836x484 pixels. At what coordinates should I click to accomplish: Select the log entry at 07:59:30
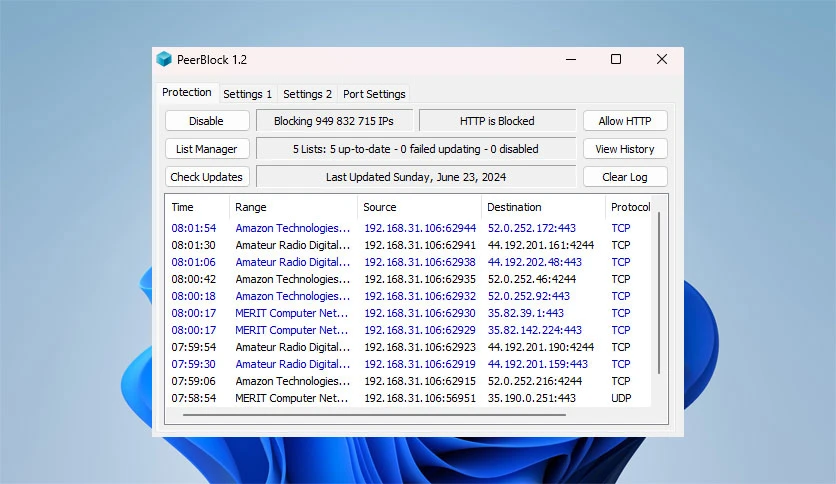pos(408,364)
